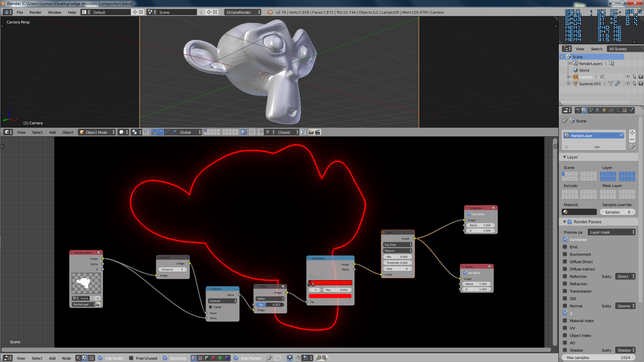Screen dimensions: 644x362
Task: Open the OctaneRender engine selector
Action: (x=242, y=12)
